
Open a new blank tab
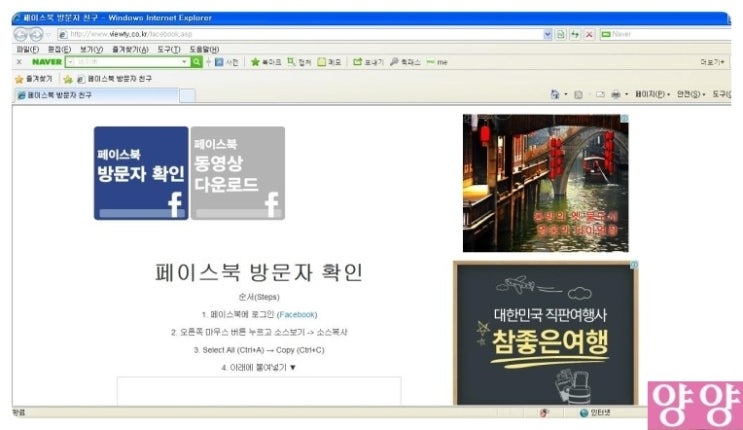(x=187, y=95)
